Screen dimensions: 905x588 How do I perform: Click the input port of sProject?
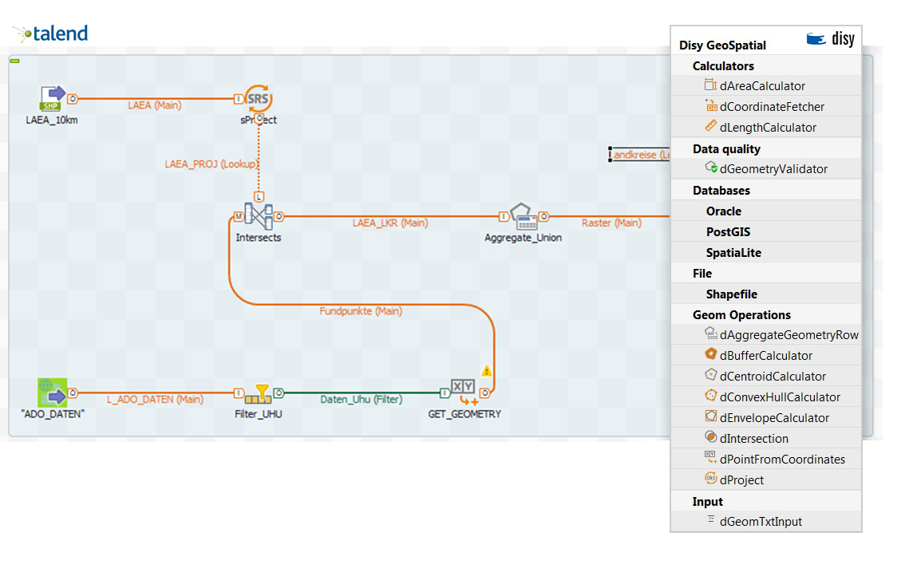pos(239,99)
